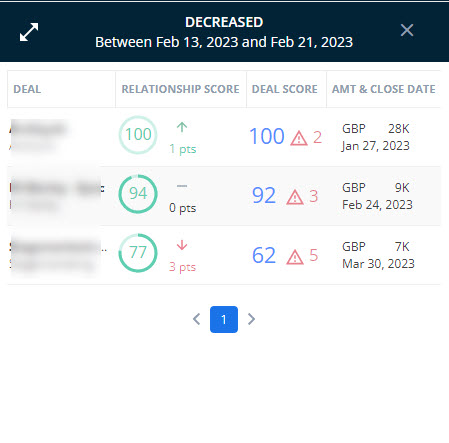The height and width of the screenshot is (443, 449).
Task: Click the green up arrow for 1 pts
Action: point(182,127)
